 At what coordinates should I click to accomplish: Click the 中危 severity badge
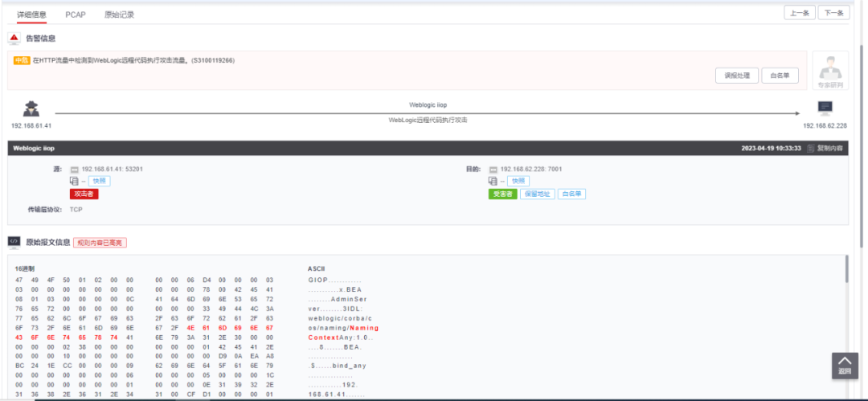22,60
